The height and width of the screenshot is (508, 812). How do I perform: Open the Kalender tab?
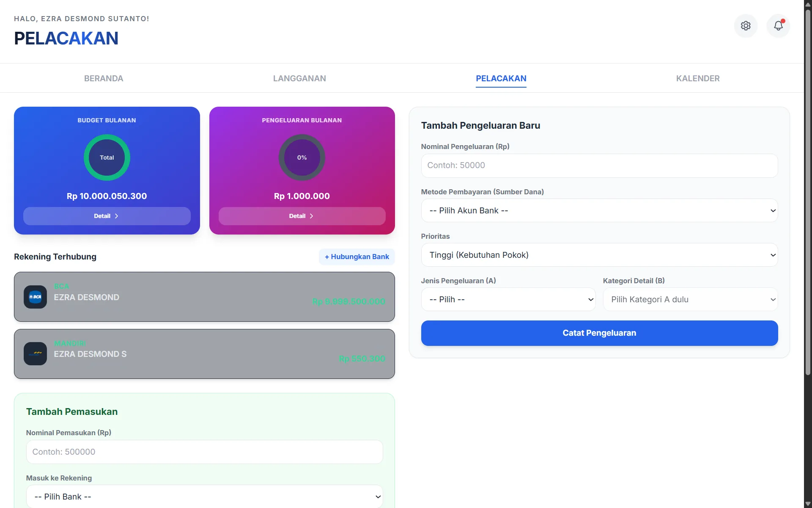698,78
